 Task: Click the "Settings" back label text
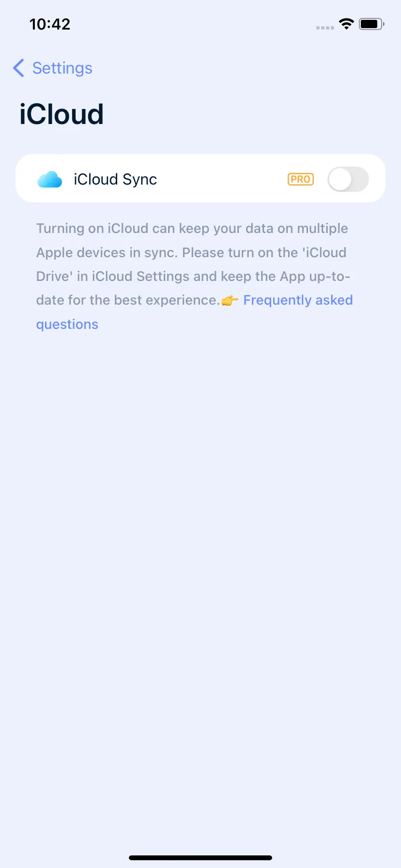coord(62,68)
